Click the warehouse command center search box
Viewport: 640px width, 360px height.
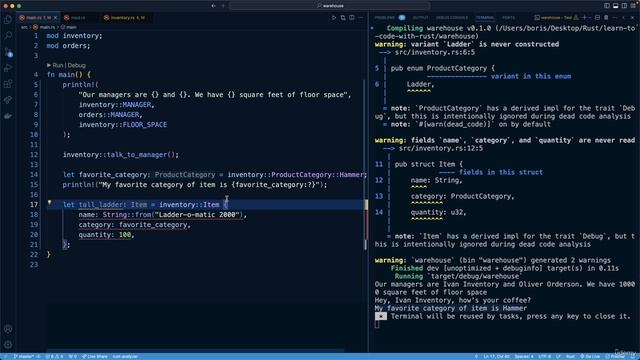pyautogui.click(x=329, y=6)
